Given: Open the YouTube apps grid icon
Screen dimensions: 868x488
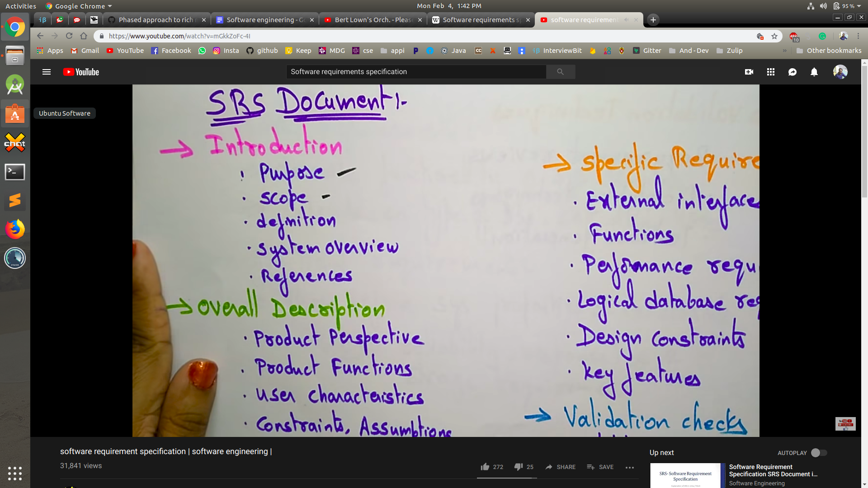Looking at the screenshot, I should click(770, 72).
